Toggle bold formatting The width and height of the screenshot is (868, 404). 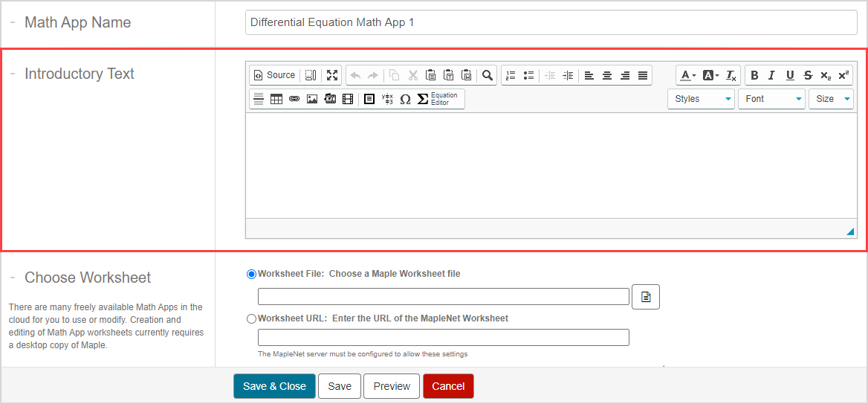point(754,75)
